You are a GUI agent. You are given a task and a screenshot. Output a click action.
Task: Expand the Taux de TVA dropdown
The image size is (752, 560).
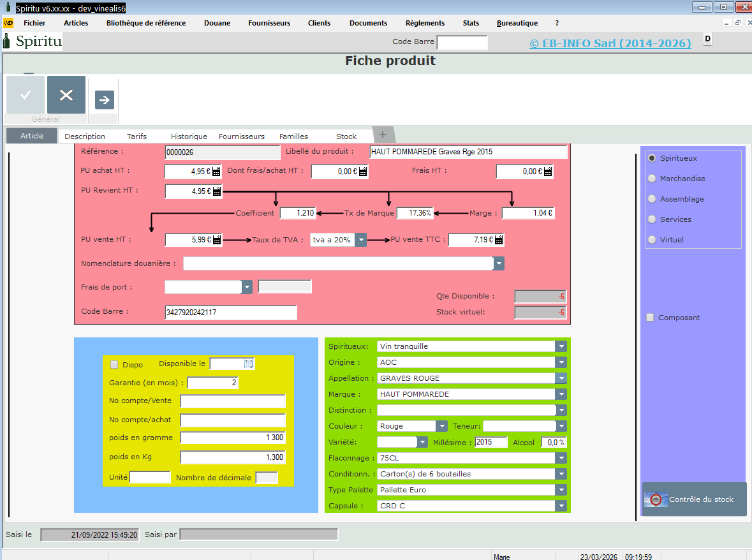click(x=361, y=240)
